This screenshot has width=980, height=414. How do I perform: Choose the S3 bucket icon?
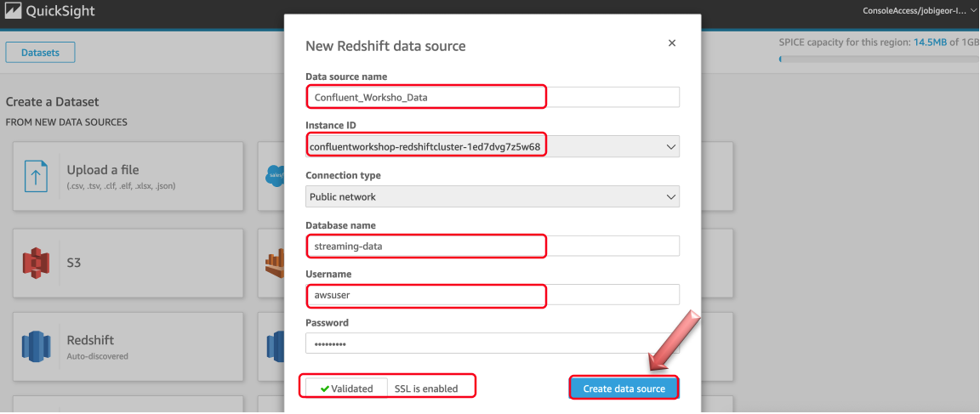pyautogui.click(x=36, y=263)
